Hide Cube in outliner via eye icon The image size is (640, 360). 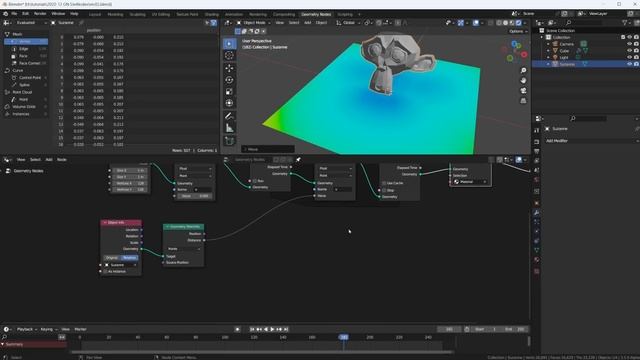click(x=629, y=51)
